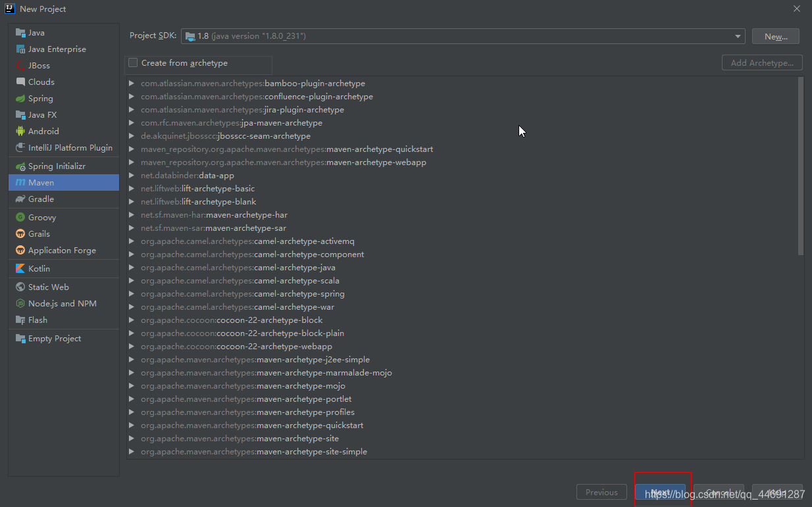The image size is (812, 507).
Task: Choose the Gradle elephant icon
Action: point(20,199)
